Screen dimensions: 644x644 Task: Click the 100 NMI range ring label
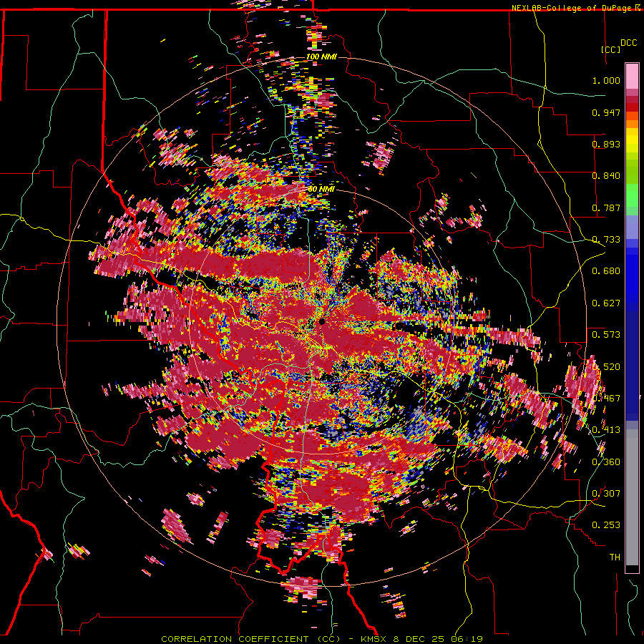coord(321,57)
